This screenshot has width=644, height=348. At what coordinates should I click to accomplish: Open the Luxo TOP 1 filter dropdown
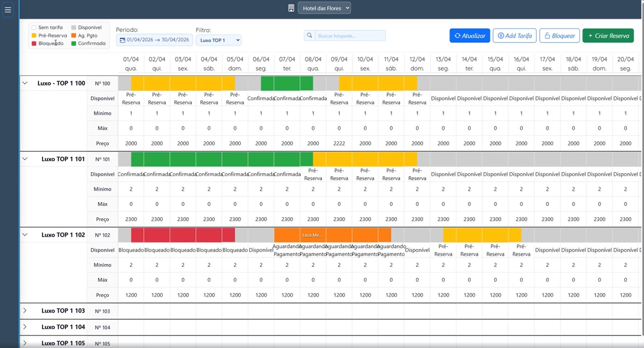coord(218,40)
